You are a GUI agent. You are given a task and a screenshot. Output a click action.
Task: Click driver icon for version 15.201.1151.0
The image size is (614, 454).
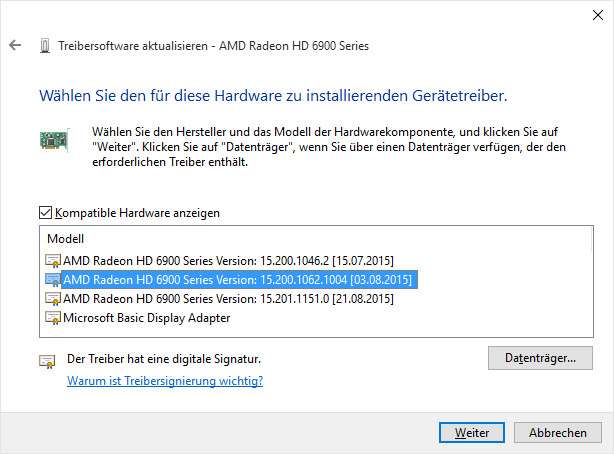53,299
